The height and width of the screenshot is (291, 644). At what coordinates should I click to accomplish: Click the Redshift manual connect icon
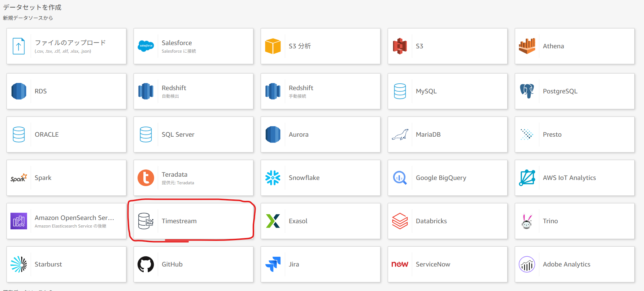click(x=273, y=91)
